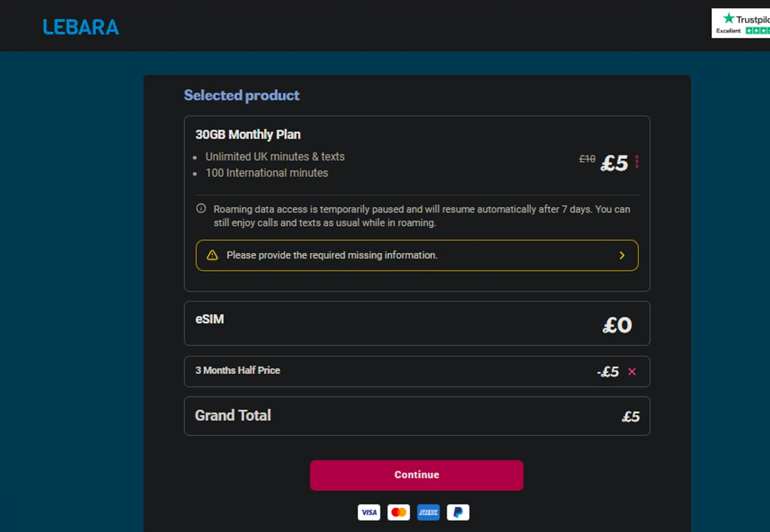770x532 pixels.
Task: Click the yellow warning triangle icon
Action: pyautogui.click(x=212, y=255)
